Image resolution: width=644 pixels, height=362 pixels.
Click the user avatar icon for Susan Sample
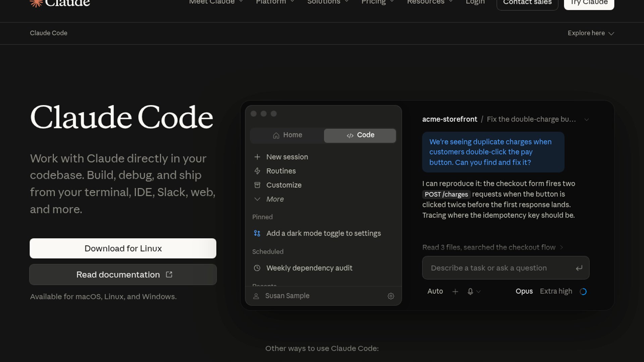point(256,296)
